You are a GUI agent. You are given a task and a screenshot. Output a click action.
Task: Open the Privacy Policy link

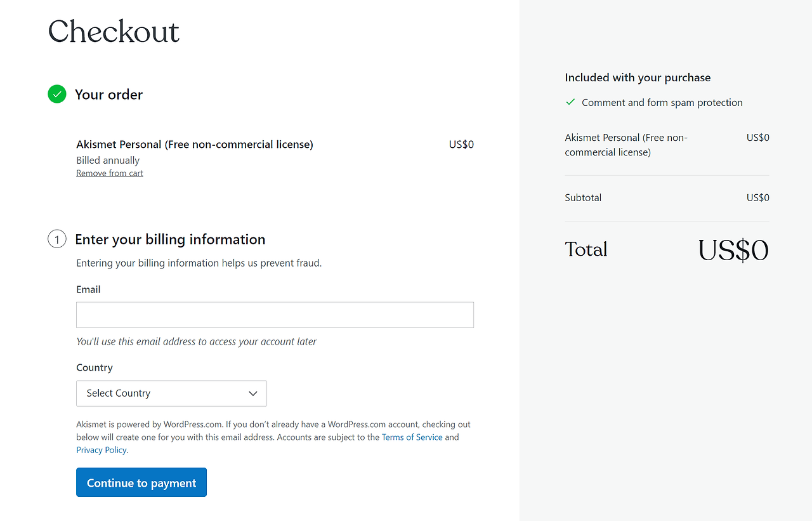[x=101, y=450]
